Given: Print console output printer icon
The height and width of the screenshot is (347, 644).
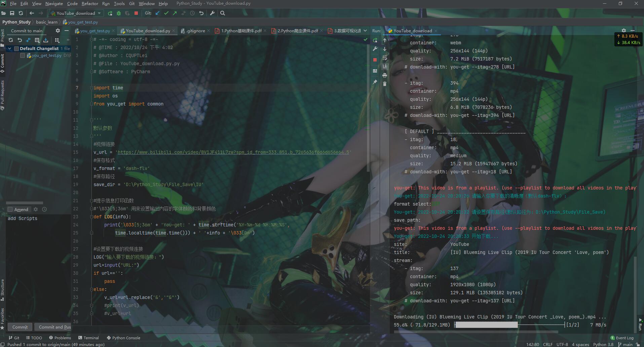Looking at the screenshot, I should (385, 75).
